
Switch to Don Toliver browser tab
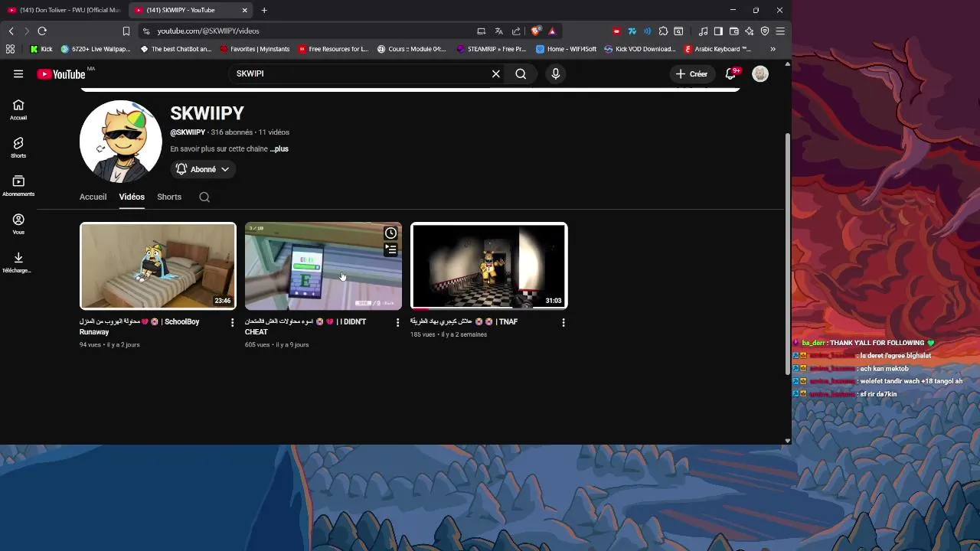64,10
